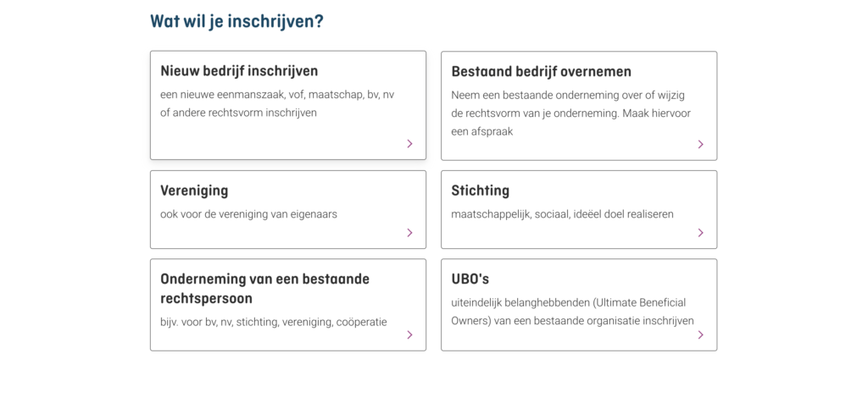Image resolution: width=868 pixels, height=398 pixels.
Task: Click the eenmanszaak, vof, maatschap description text
Action: click(x=277, y=103)
